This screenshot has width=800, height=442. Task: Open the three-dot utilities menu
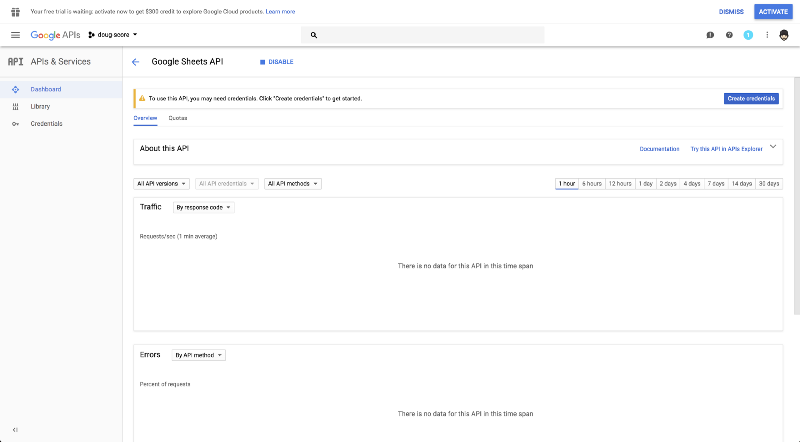tap(767, 35)
